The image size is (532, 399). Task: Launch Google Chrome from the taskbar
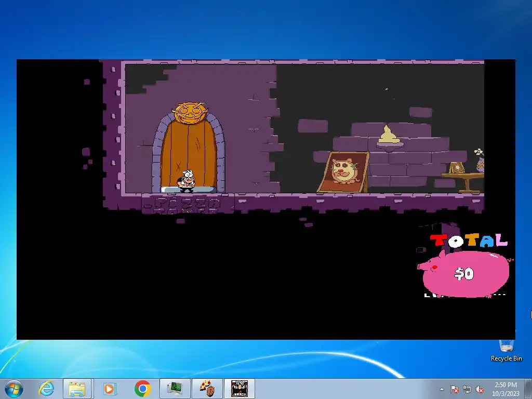pyautogui.click(x=142, y=389)
